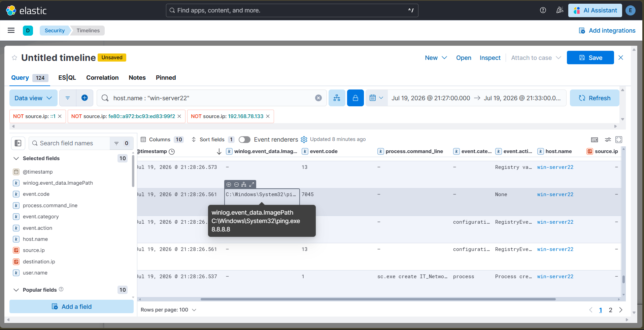Clear the query input text

pos(318,98)
